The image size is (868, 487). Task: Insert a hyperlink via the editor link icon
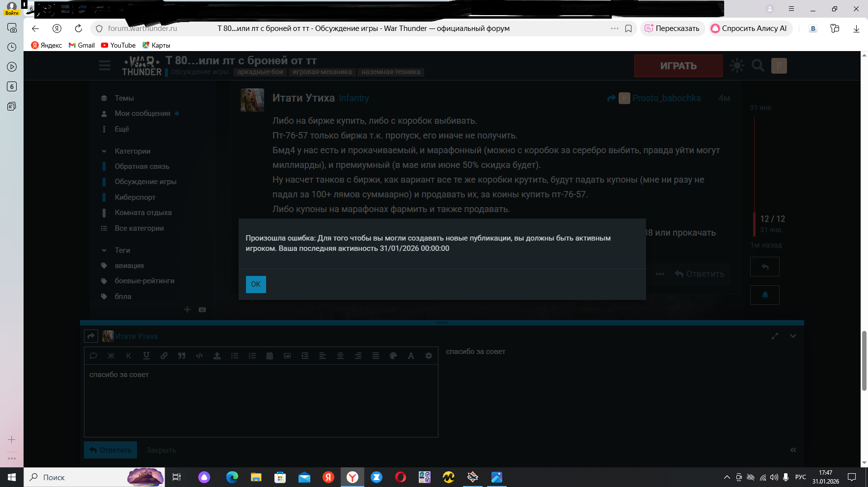tap(164, 356)
